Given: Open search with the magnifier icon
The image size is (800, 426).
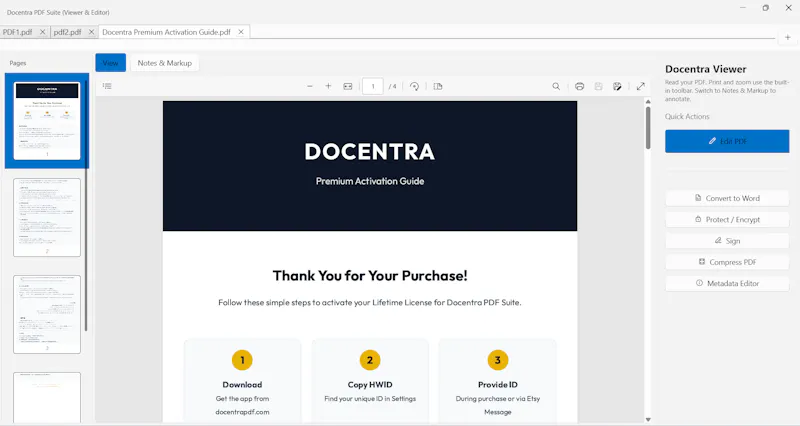Looking at the screenshot, I should [556, 86].
